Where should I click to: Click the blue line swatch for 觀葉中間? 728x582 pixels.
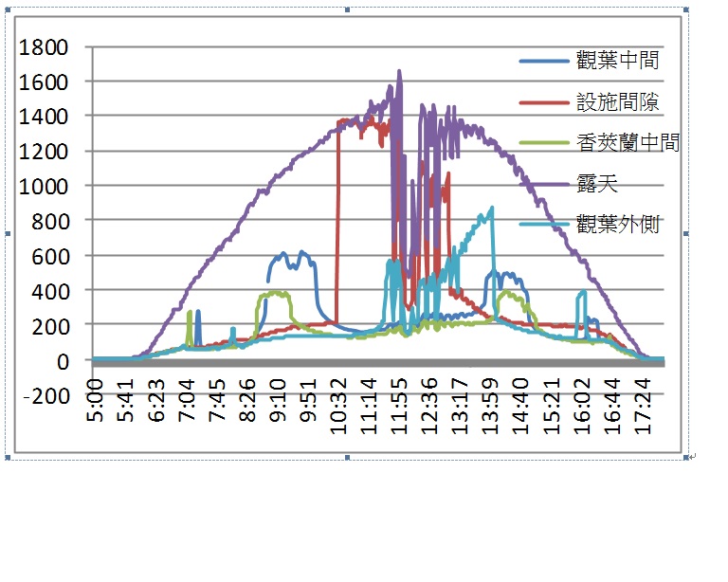point(544,62)
